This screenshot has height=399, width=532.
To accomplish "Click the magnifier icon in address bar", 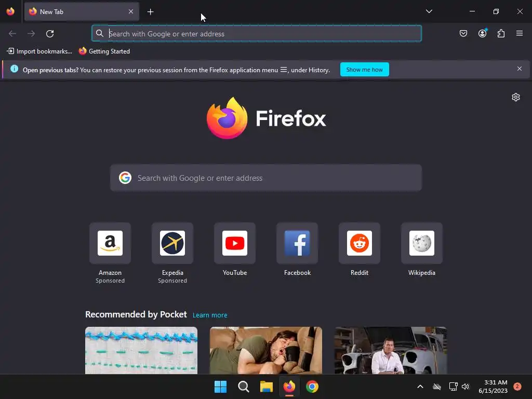I will click(x=99, y=33).
